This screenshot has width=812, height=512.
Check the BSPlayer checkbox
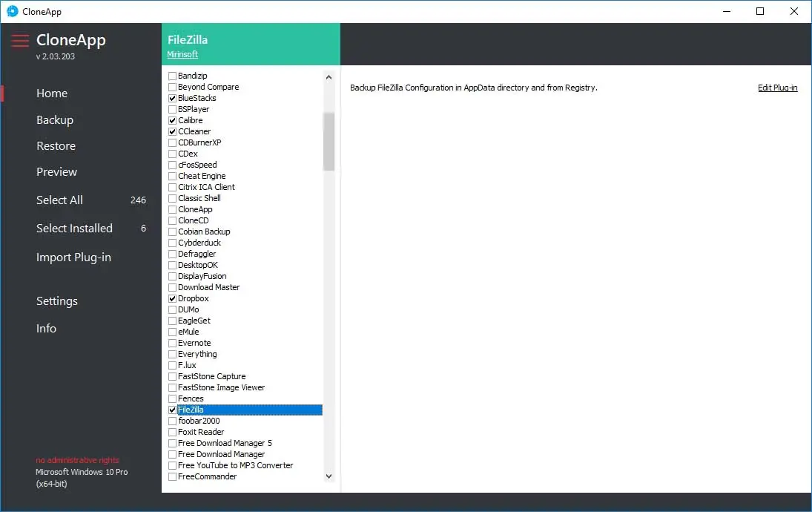click(173, 109)
